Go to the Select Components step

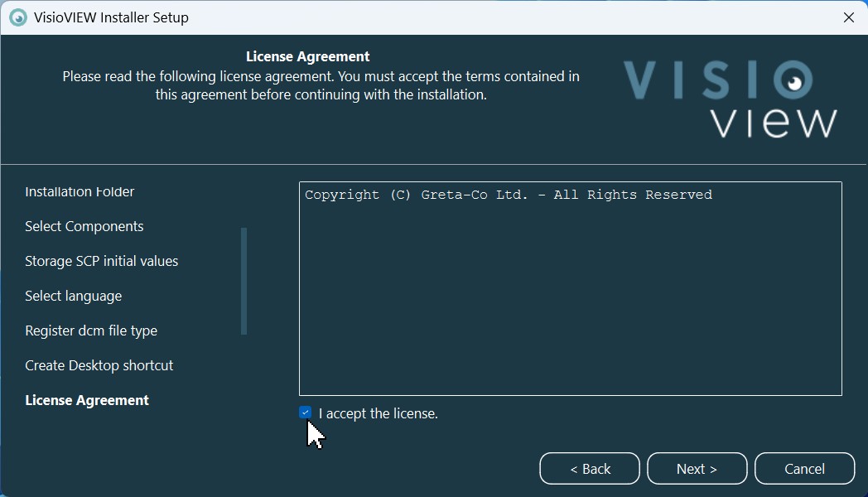(x=84, y=227)
